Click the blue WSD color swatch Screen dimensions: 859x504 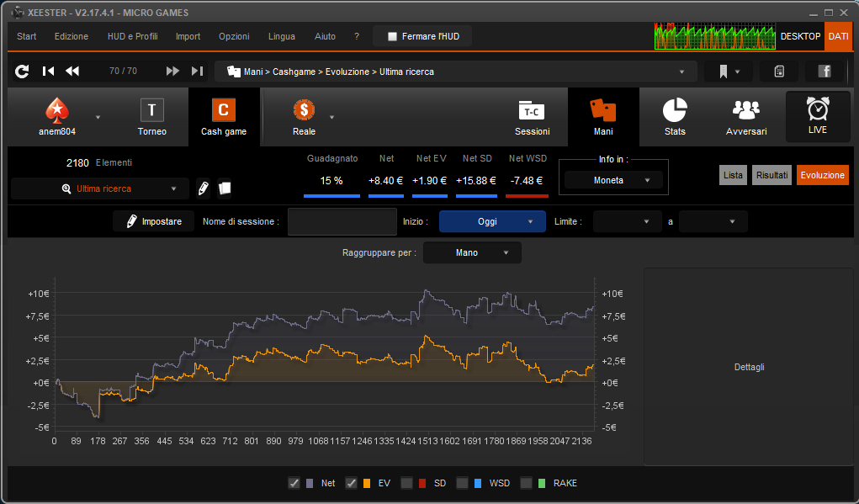478,483
